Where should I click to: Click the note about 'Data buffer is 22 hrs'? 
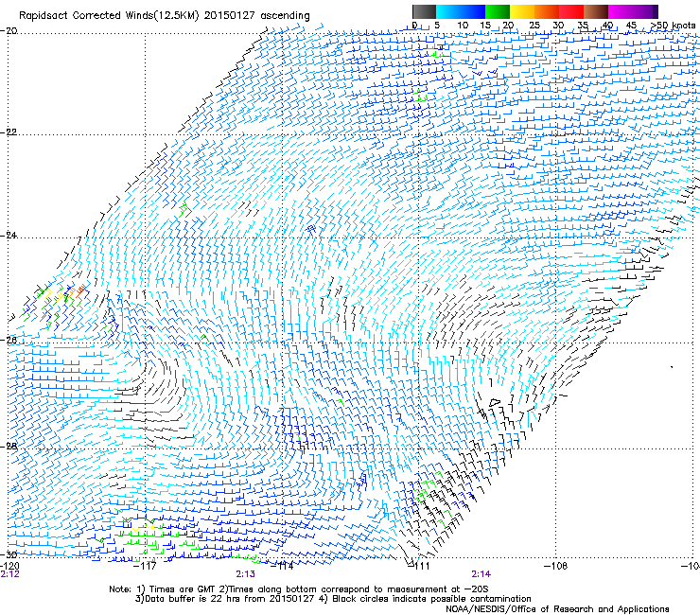coord(333,599)
